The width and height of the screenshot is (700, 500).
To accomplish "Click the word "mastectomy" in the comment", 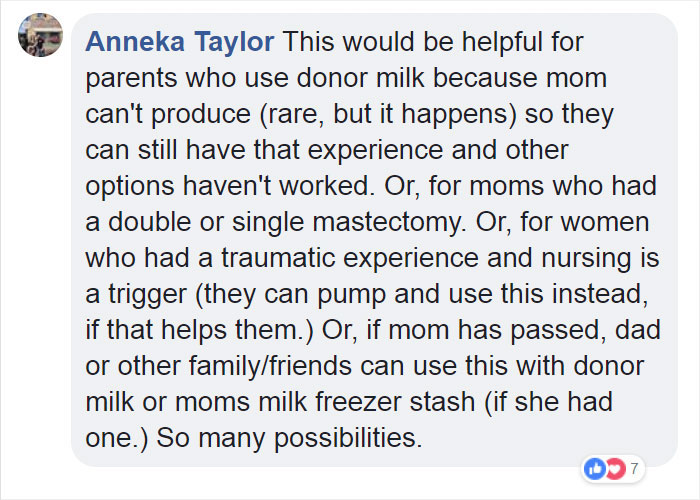I will point(387,222).
